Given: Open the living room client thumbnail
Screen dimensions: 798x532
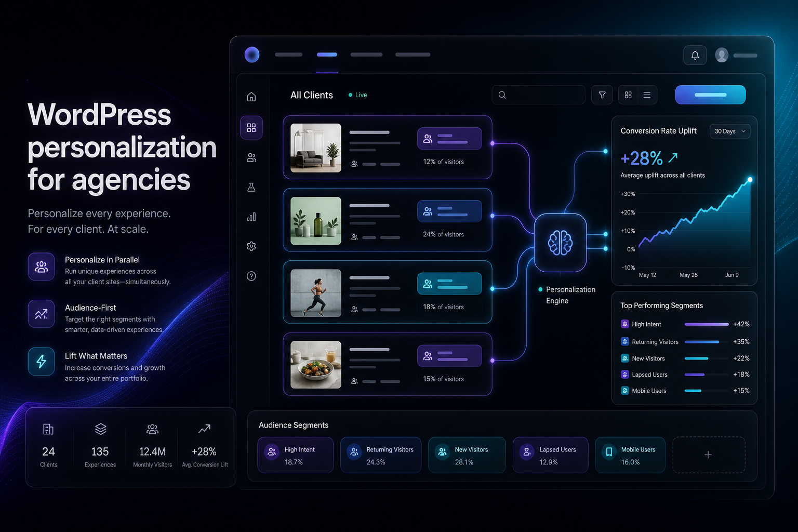Looking at the screenshot, I should [316, 148].
